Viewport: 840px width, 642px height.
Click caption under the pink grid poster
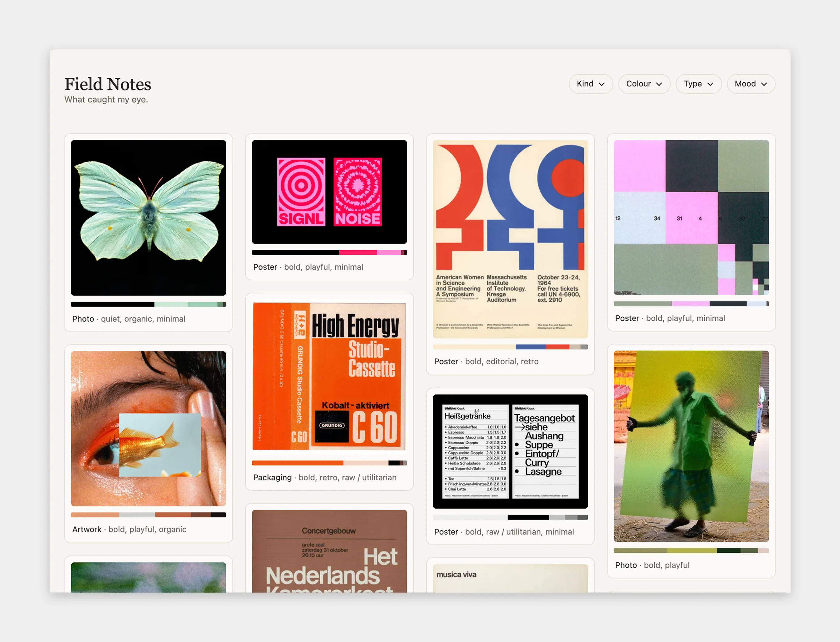point(670,318)
